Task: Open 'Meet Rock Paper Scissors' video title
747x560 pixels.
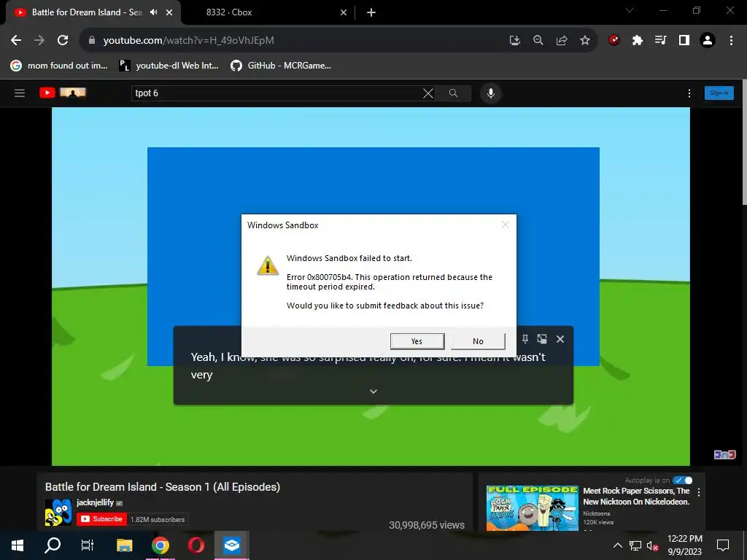Action: click(x=636, y=496)
